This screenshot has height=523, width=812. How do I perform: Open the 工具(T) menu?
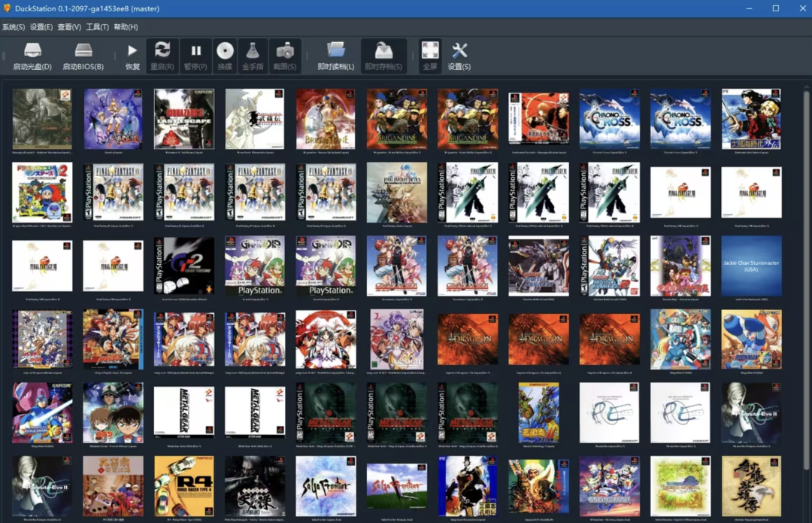[x=97, y=27]
